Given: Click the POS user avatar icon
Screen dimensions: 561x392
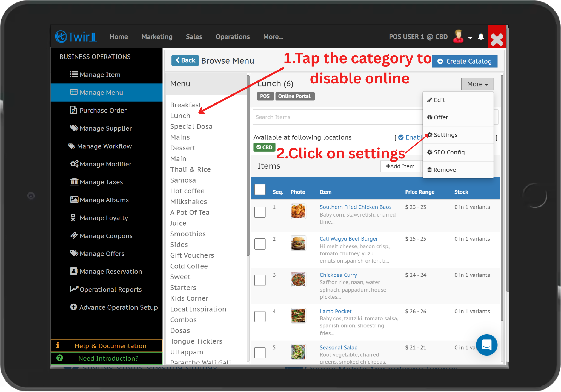Looking at the screenshot, I should click(x=458, y=36).
